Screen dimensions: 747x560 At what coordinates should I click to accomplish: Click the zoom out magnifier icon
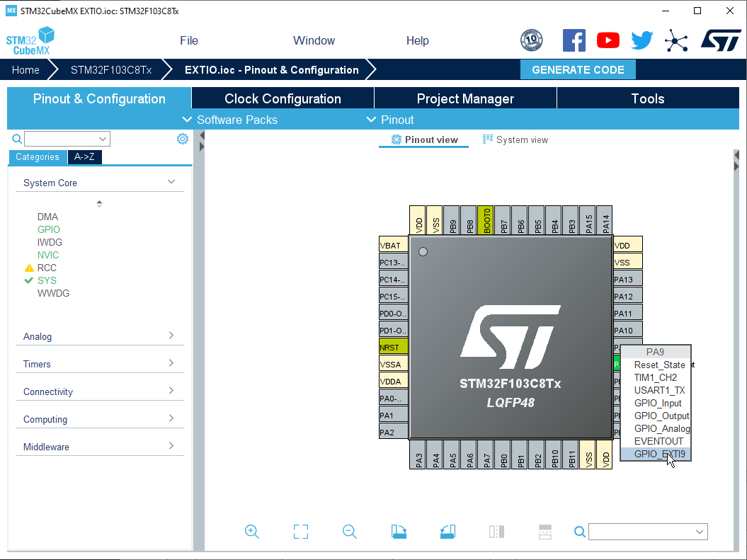349,532
